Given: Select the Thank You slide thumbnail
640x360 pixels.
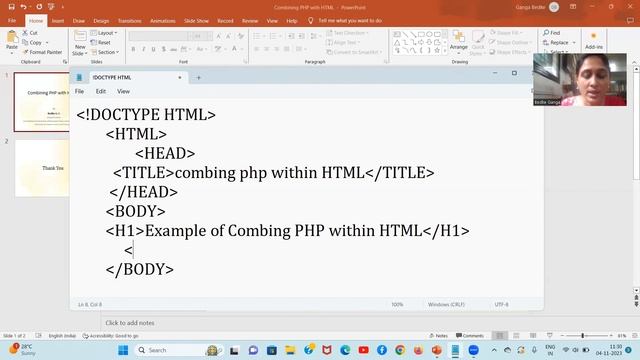Looking at the screenshot, I should point(42,168).
